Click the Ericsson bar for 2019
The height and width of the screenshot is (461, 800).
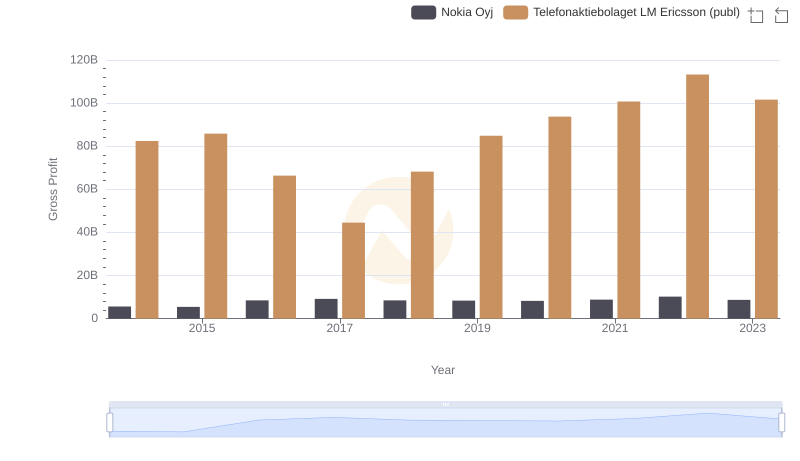click(491, 227)
